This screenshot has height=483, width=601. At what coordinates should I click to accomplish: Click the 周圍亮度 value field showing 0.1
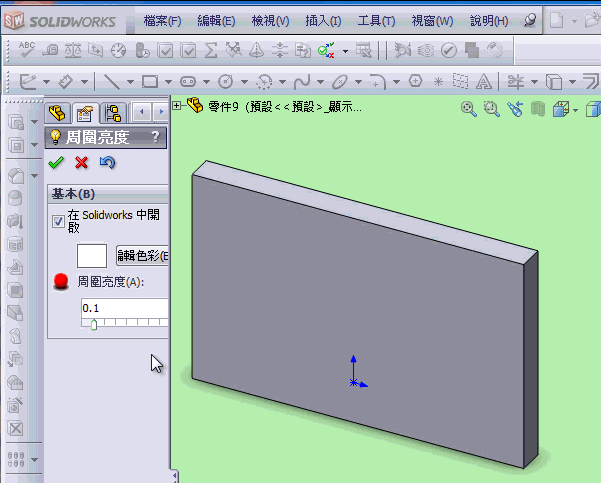pyautogui.click(x=125, y=308)
